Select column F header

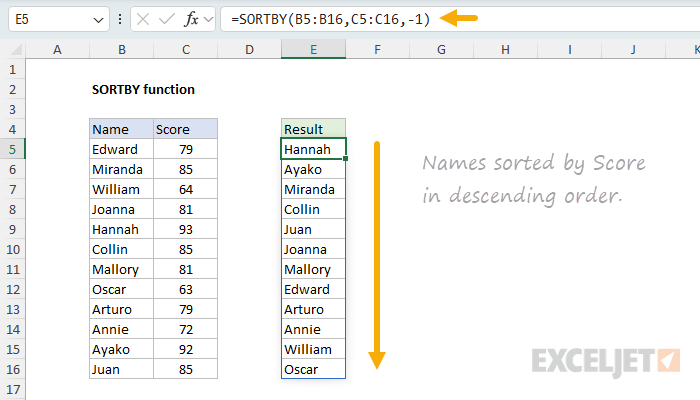click(378, 50)
